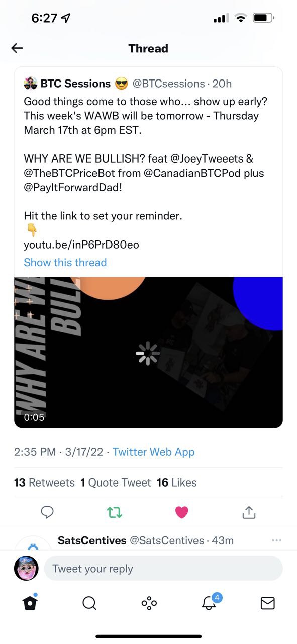Unlike the tweet with the pink heart icon

181,512
